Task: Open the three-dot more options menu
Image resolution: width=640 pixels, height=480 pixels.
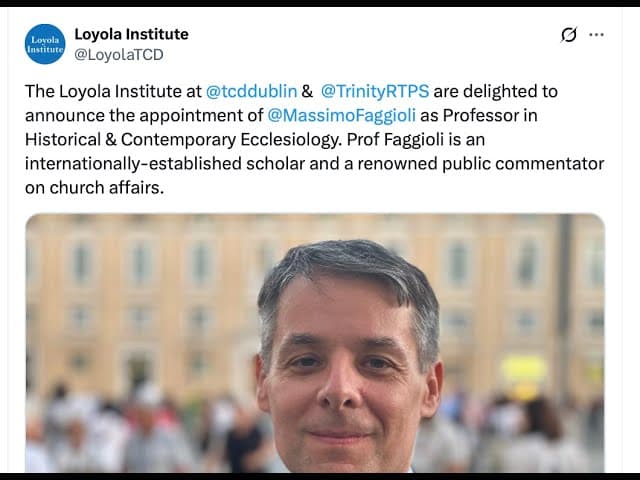Action: (596, 35)
